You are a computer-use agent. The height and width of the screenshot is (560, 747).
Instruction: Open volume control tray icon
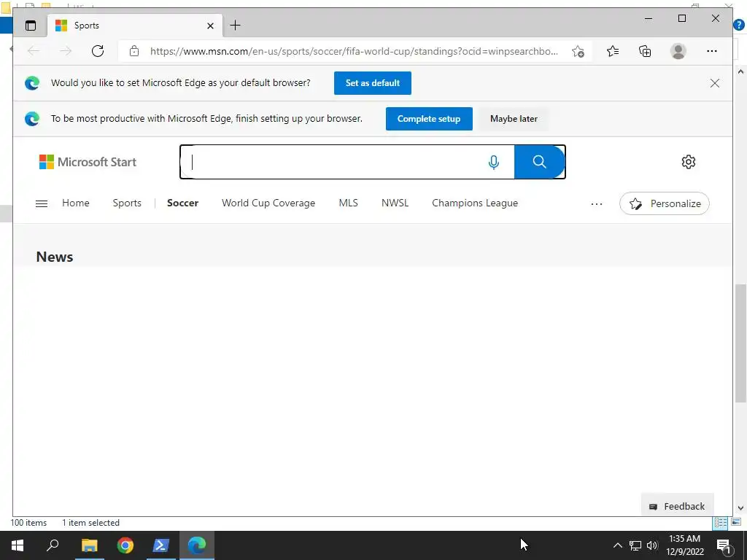pos(652,545)
